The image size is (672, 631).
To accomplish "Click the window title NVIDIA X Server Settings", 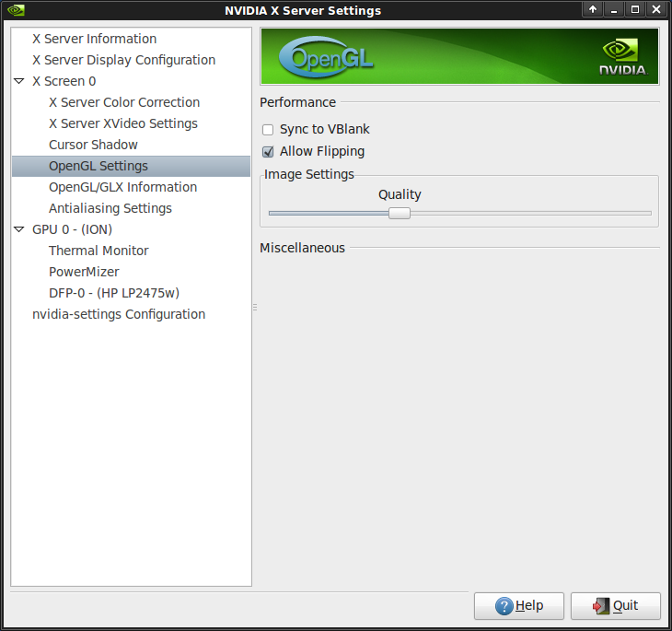I will 303,10.
